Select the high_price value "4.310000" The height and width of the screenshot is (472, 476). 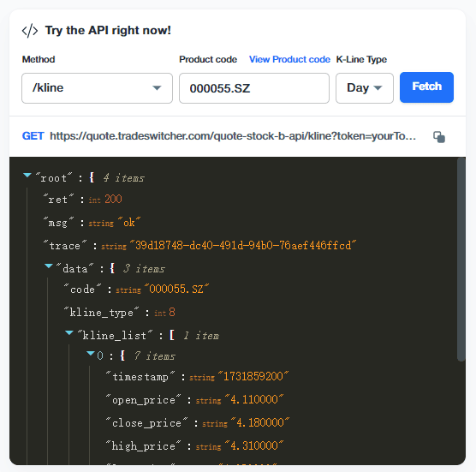pyautogui.click(x=254, y=445)
